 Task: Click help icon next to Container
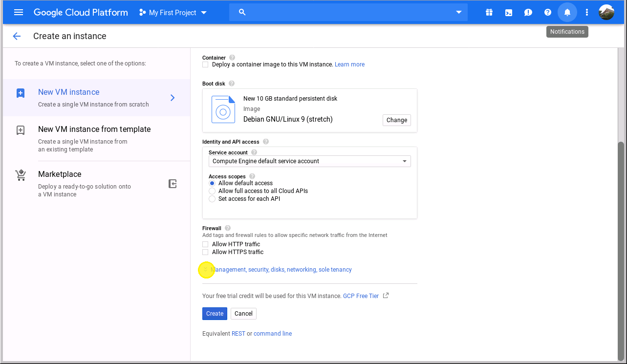tap(232, 58)
